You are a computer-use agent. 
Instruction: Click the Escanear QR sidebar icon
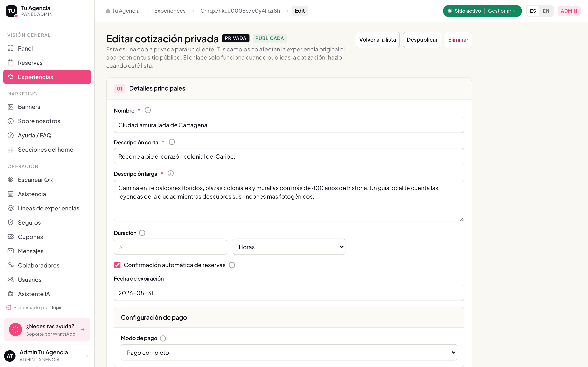pos(10,180)
